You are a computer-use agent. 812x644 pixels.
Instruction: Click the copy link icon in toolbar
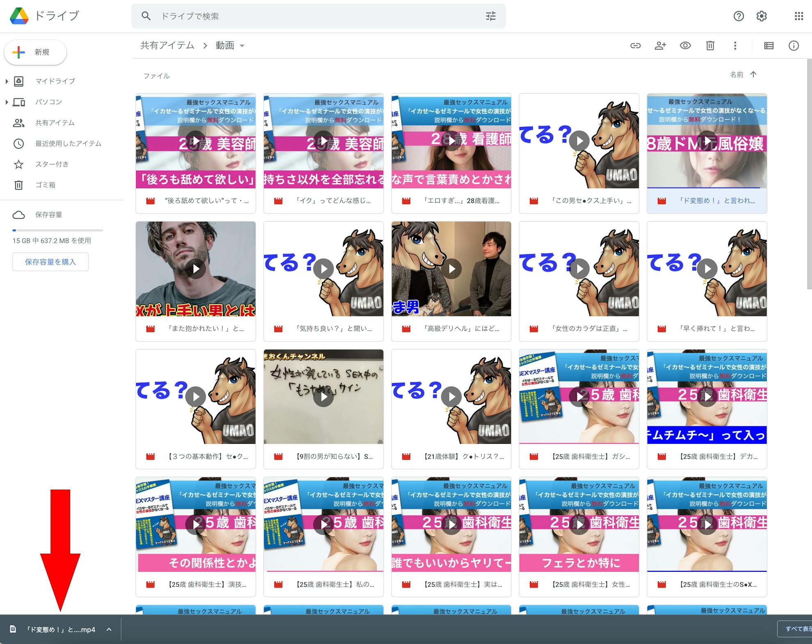coord(635,46)
